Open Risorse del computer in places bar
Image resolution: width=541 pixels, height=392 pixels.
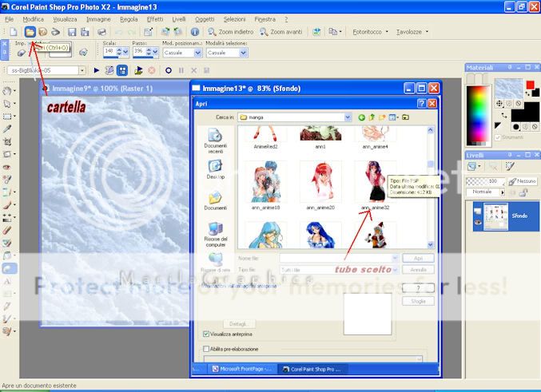(x=215, y=235)
